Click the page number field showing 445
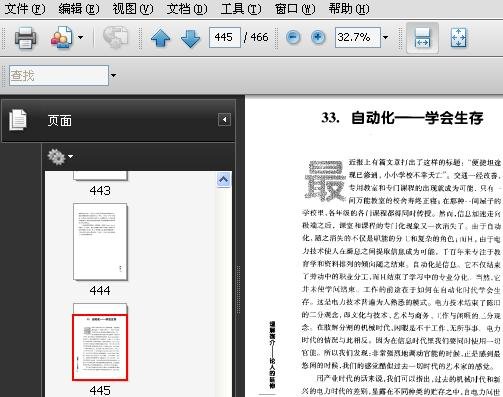 225,37
